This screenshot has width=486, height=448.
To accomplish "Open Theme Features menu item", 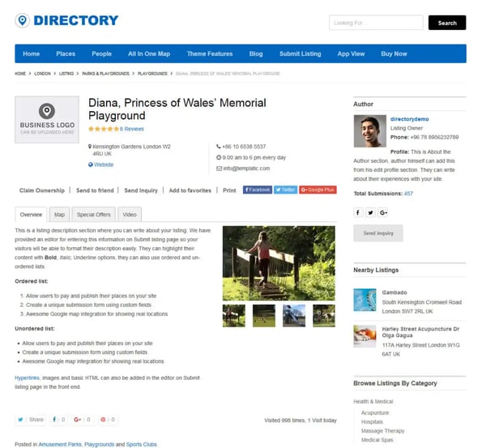I will pyautogui.click(x=210, y=53).
